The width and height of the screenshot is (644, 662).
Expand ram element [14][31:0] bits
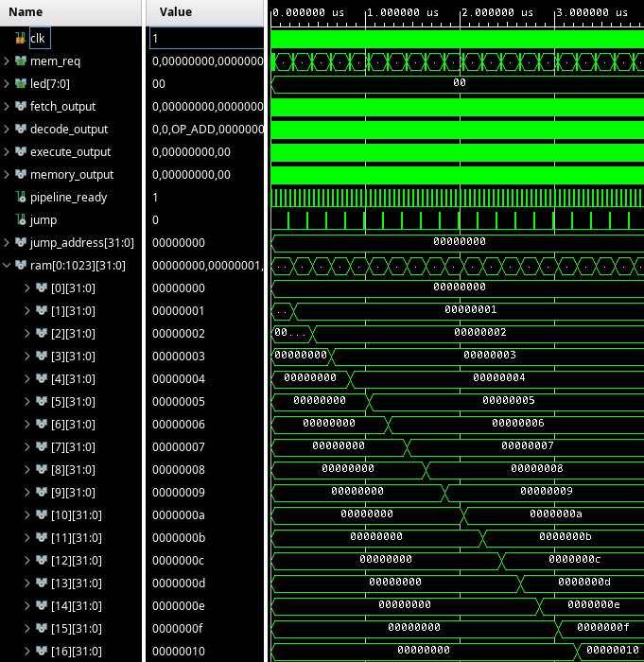(x=27, y=606)
